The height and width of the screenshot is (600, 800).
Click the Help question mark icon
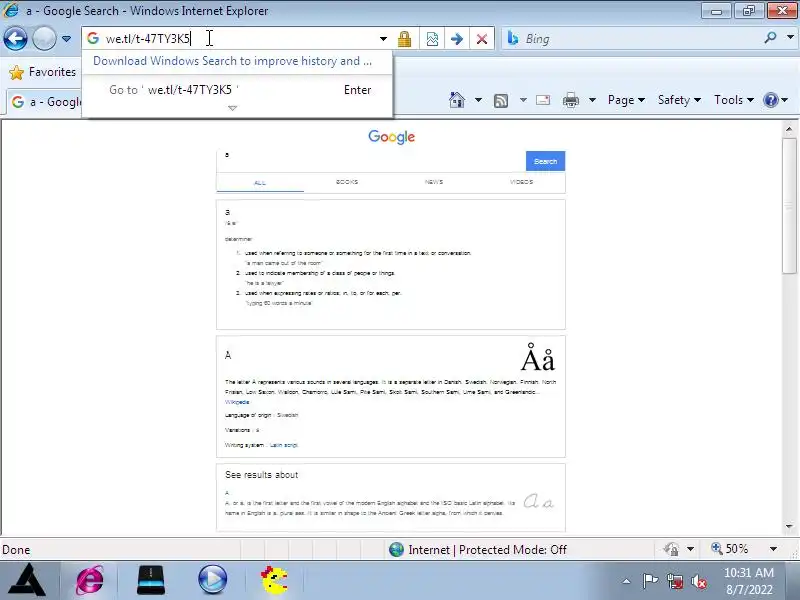pyautogui.click(x=770, y=100)
